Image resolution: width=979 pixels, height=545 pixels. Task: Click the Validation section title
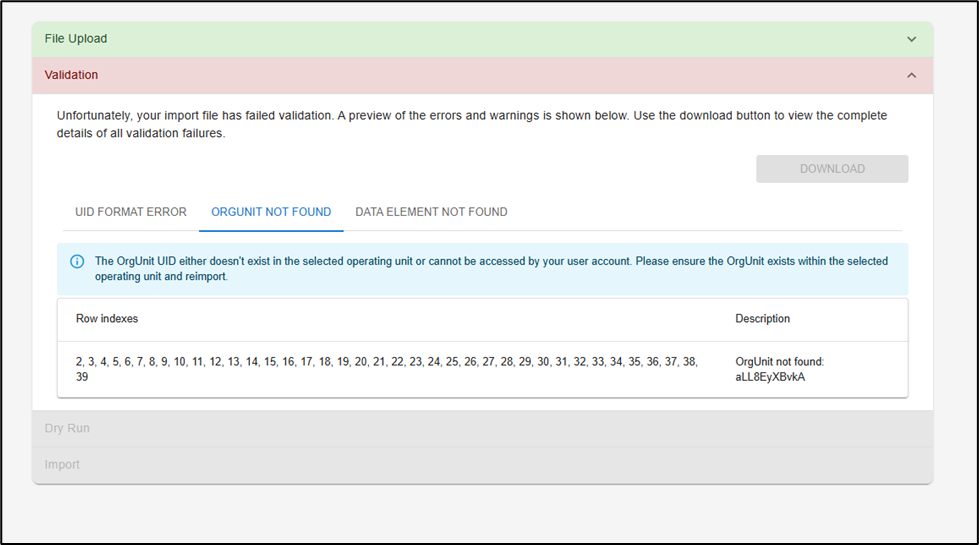[71, 75]
